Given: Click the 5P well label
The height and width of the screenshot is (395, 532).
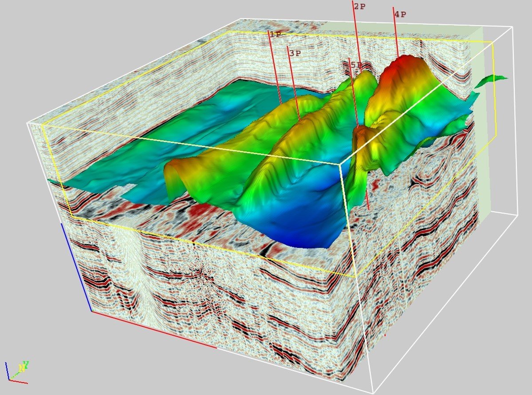Looking at the screenshot, I should (x=356, y=65).
